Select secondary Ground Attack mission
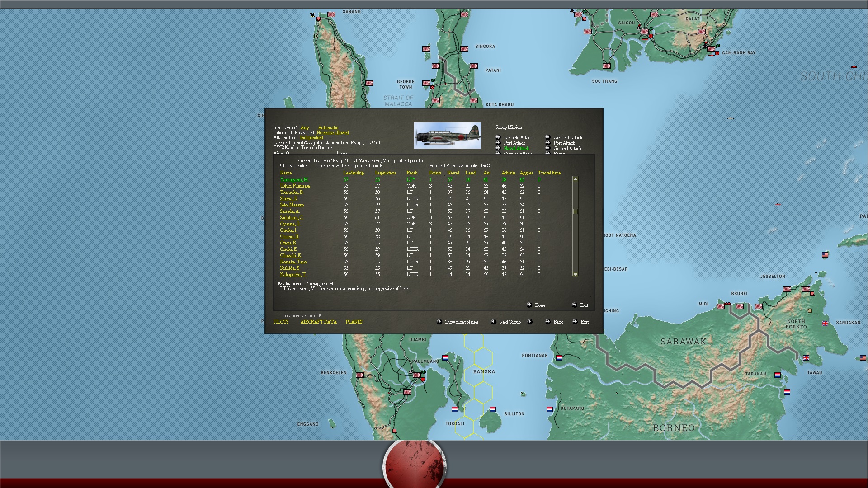This screenshot has height=488, width=868. click(x=567, y=148)
